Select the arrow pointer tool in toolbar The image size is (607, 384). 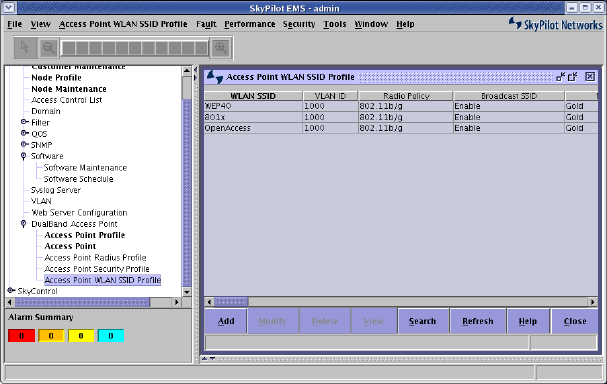pos(25,48)
